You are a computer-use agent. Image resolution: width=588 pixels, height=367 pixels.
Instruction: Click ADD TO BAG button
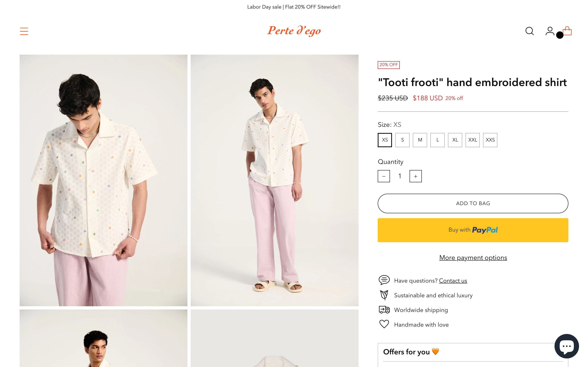pos(473,203)
